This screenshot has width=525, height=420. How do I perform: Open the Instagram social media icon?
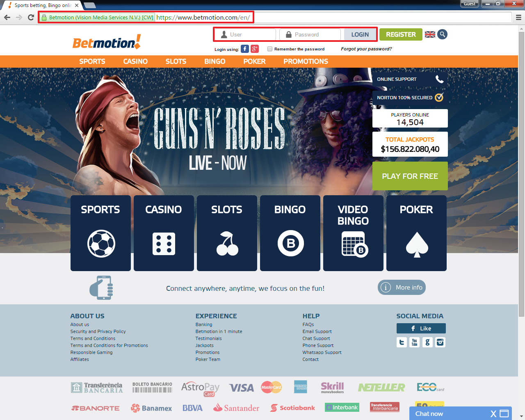[x=440, y=342]
